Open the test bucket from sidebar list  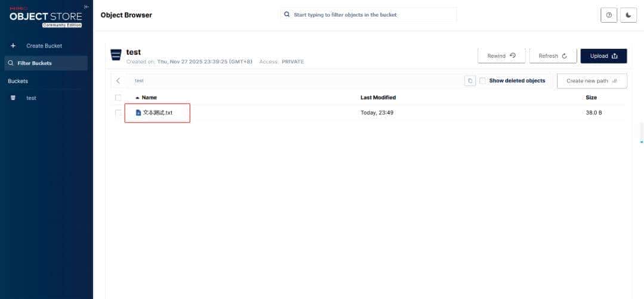31,98
